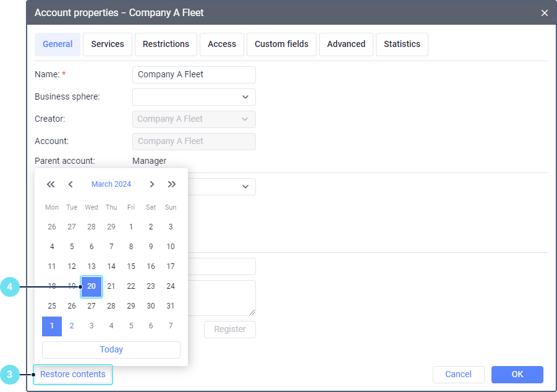557x392 pixels.
Task: Open the Business sphere dropdown
Action: point(193,97)
